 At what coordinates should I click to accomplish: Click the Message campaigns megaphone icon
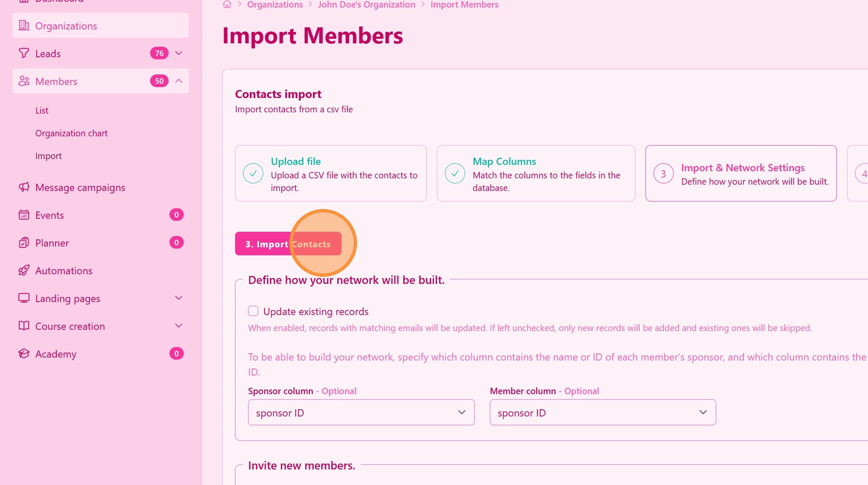[24, 187]
